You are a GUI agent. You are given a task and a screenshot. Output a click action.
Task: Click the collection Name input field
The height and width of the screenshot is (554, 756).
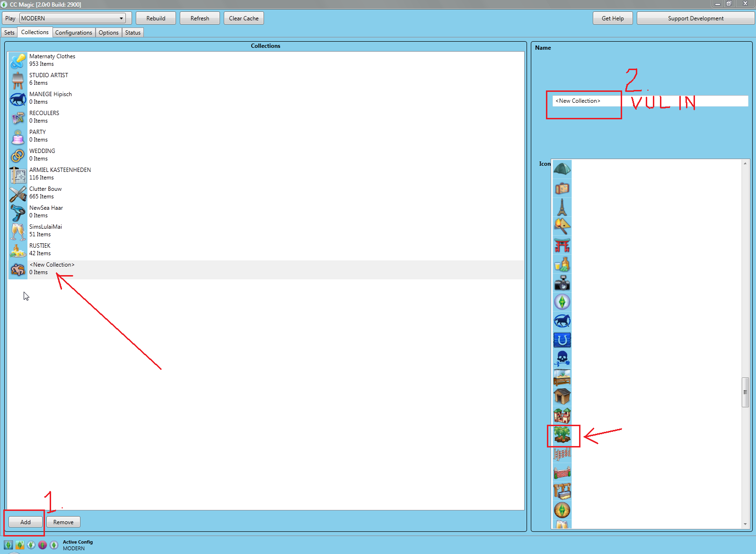coord(650,101)
